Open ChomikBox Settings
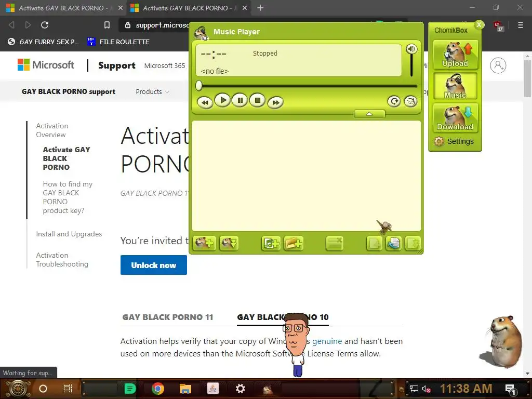Screen dimensions: 532x399 pyautogui.click(x=454, y=141)
